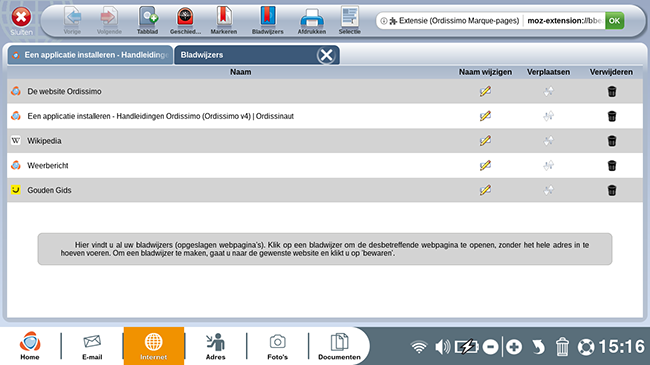This screenshot has width=650, height=365.
Task: Open the lifebuoy help icon
Action: 586,347
